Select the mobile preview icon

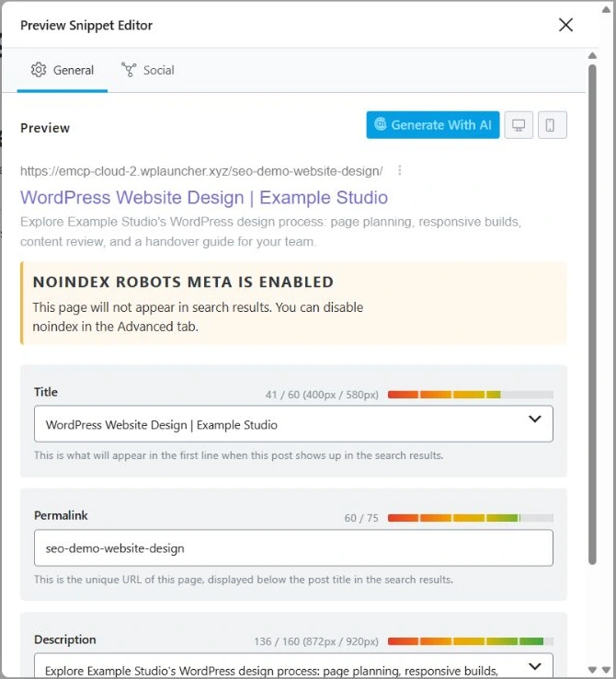click(x=552, y=125)
